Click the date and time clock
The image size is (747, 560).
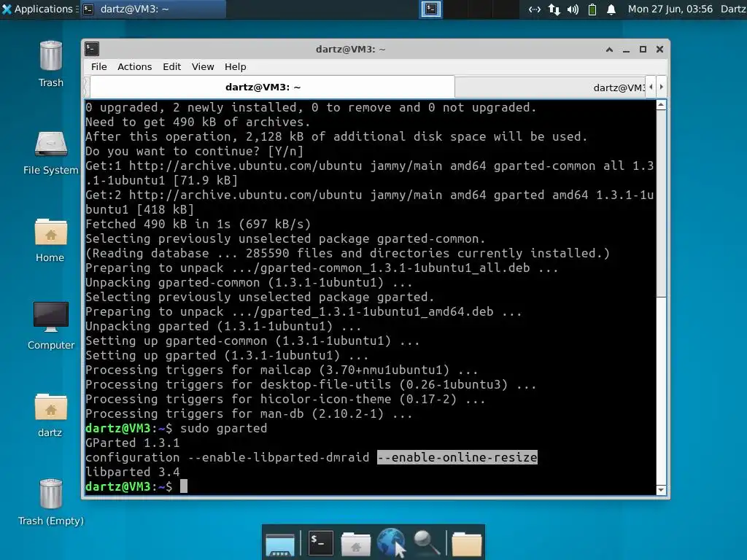[x=670, y=9]
